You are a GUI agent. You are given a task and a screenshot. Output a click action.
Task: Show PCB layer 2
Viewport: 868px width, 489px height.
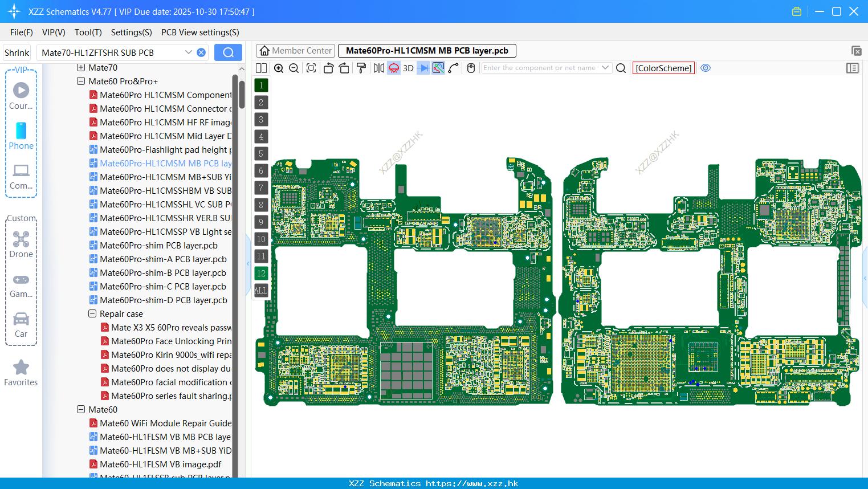261,103
